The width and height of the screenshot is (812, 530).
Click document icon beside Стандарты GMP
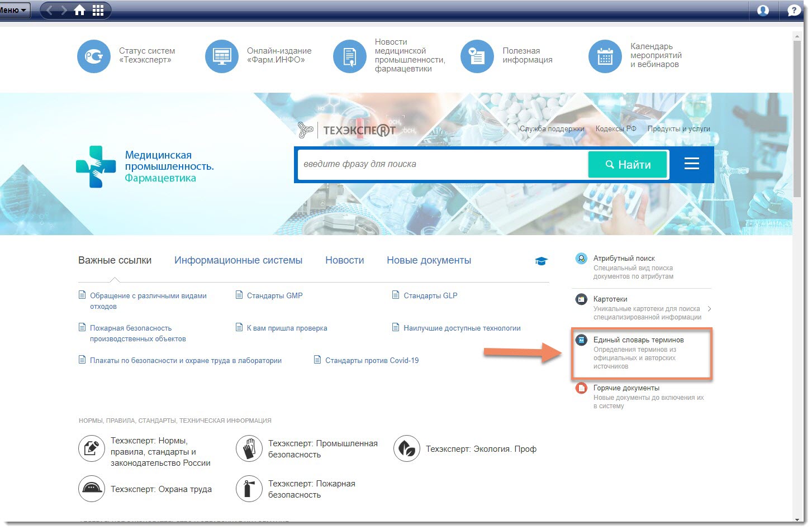(x=239, y=295)
